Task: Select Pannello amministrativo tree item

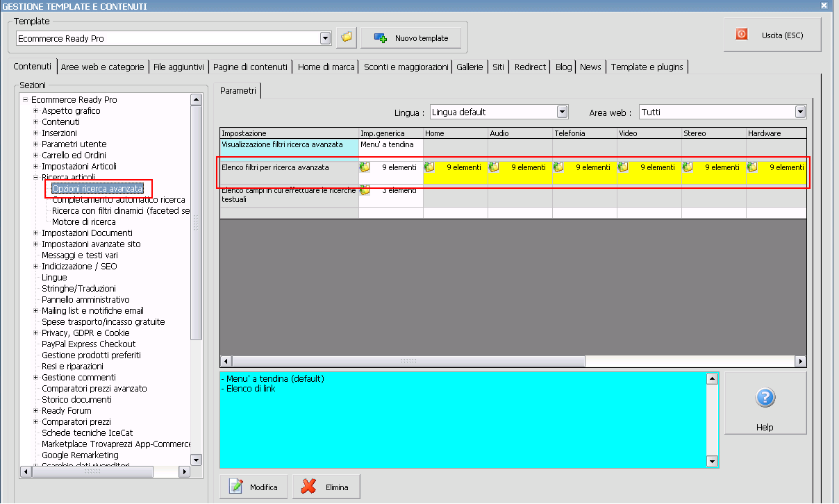Action: click(85, 300)
